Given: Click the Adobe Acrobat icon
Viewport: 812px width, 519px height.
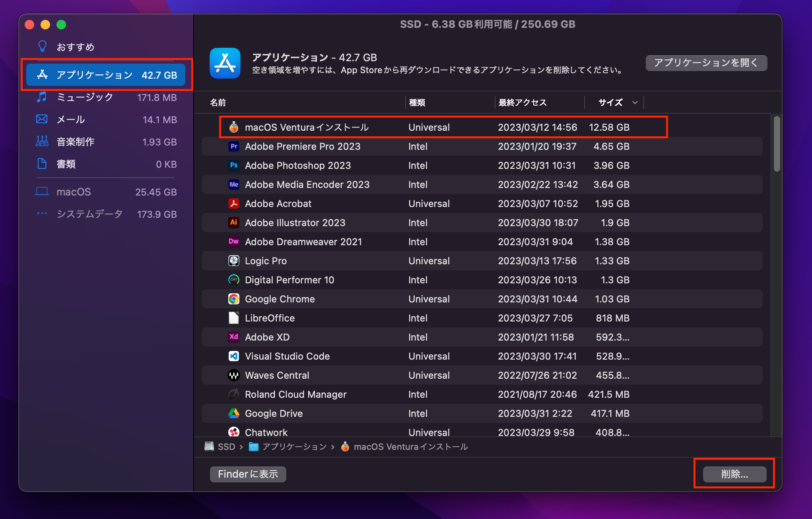Looking at the screenshot, I should point(234,203).
